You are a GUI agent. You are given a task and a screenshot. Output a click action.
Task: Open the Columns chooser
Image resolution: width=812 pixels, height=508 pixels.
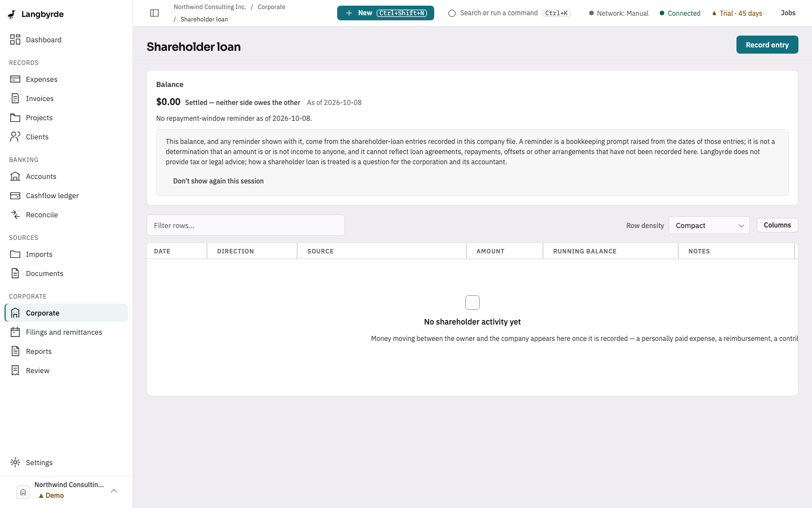pyautogui.click(x=777, y=225)
